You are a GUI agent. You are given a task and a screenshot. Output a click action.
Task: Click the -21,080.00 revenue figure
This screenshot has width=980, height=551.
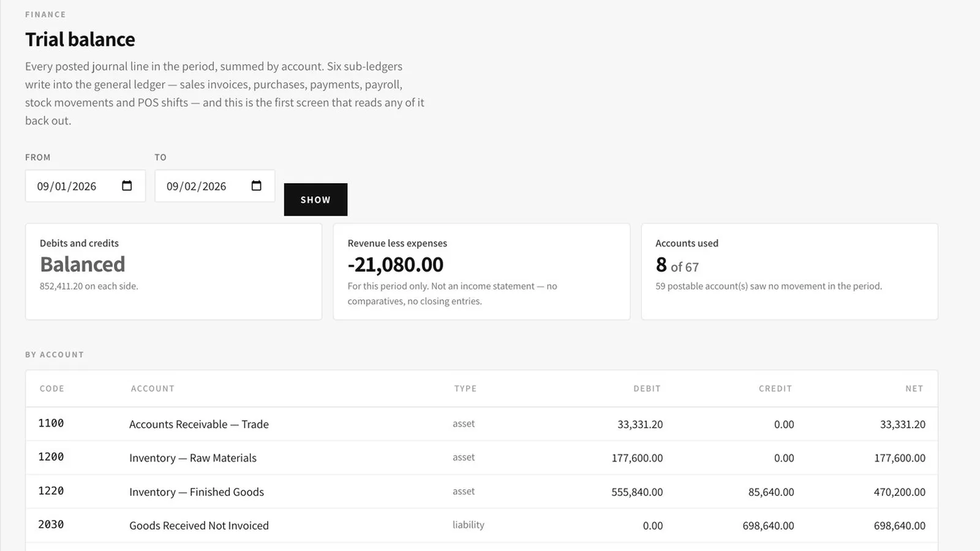(x=396, y=264)
